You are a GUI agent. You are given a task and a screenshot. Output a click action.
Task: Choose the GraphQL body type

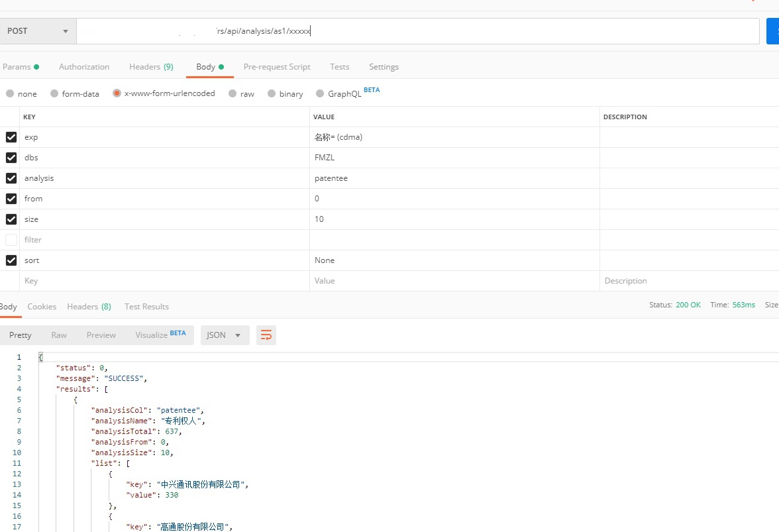(x=321, y=94)
